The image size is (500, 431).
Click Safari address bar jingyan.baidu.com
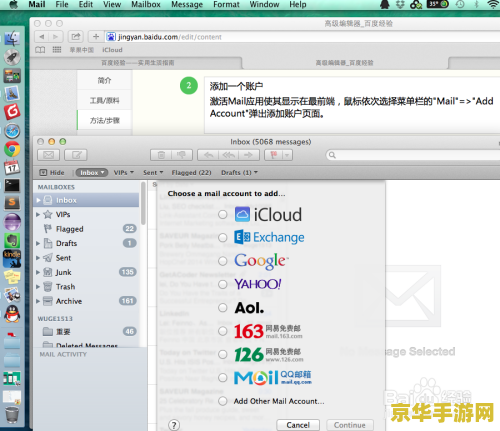point(302,37)
